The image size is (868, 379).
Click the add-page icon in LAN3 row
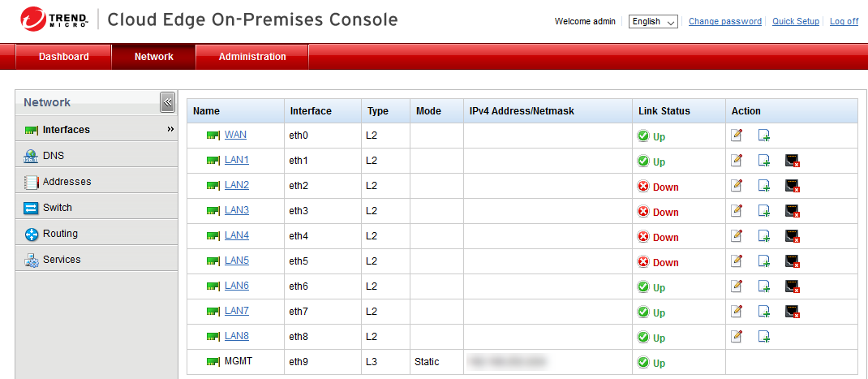[764, 211]
